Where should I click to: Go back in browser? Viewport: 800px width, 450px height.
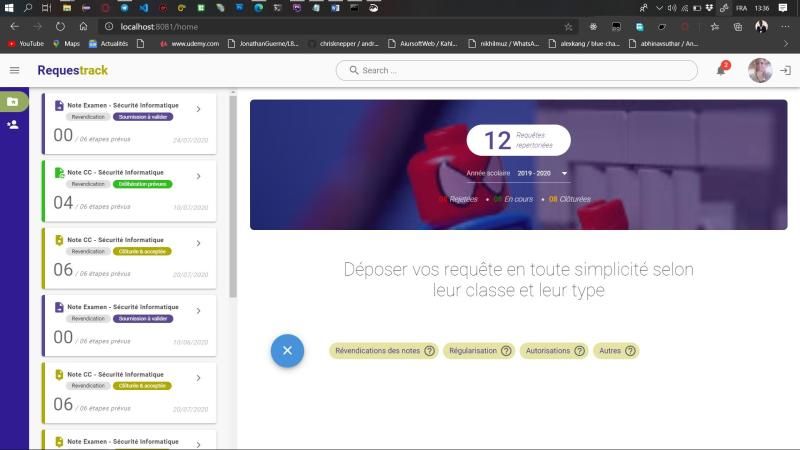14,27
